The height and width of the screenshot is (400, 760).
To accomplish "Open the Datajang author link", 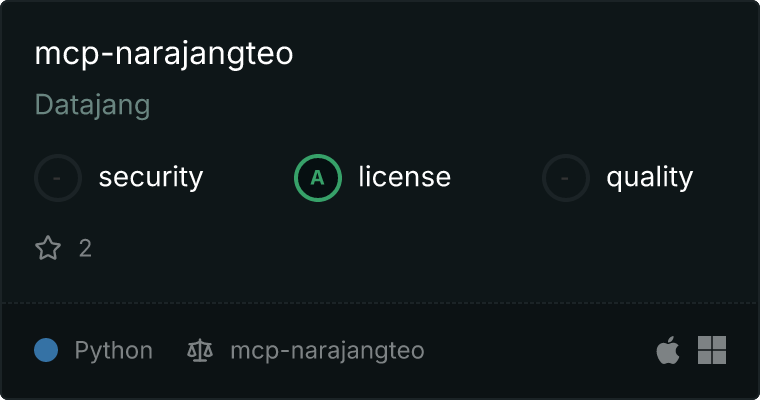I will click(93, 105).
